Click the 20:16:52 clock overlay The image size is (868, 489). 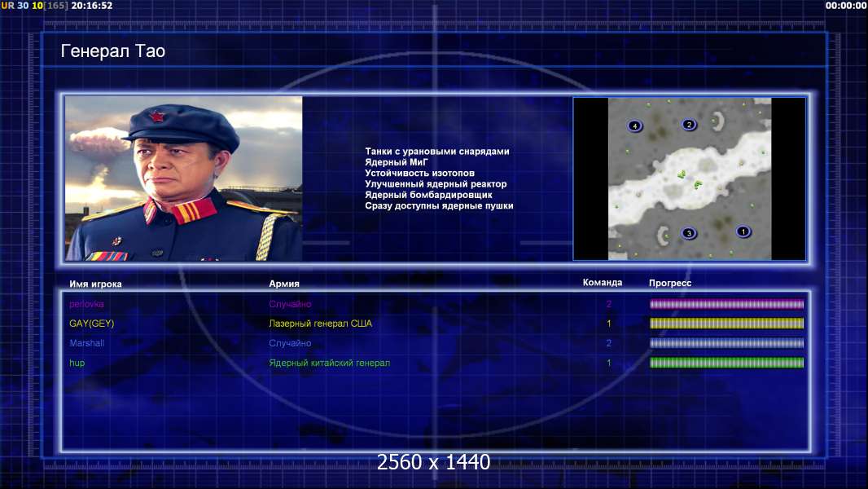point(92,6)
